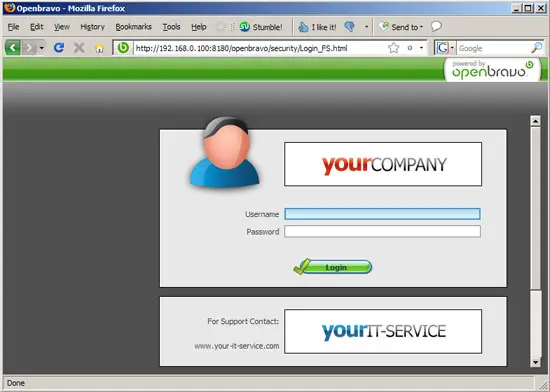Click the "Done" status bar text
This screenshot has width=550, height=392.
point(16,383)
